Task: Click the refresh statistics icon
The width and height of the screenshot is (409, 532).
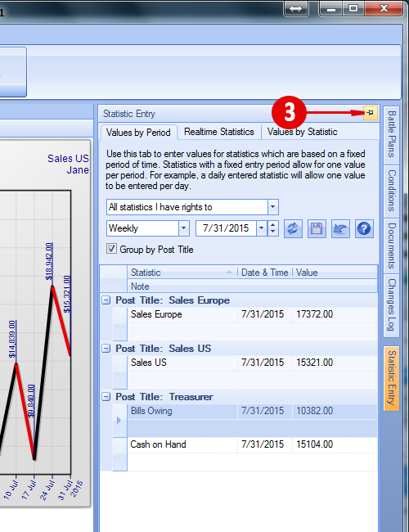Action: [x=293, y=228]
